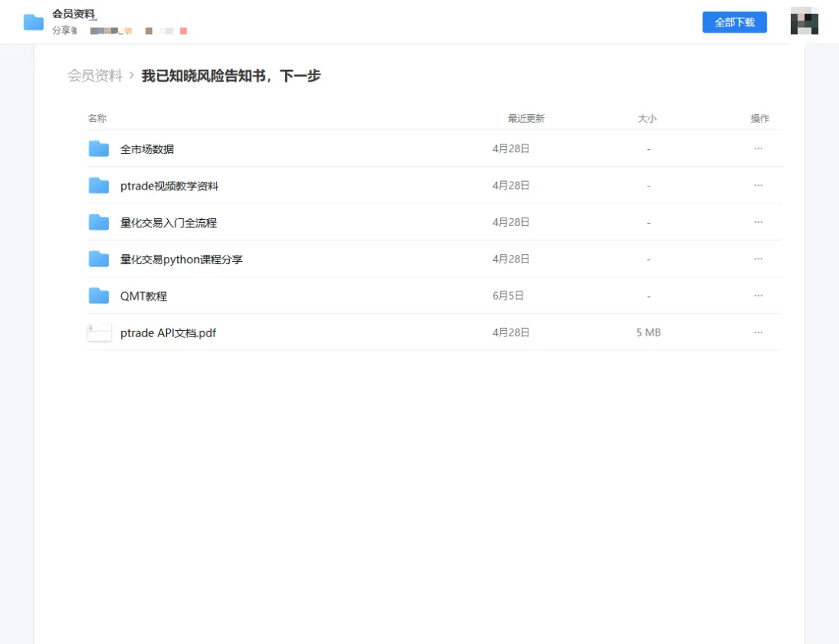Open folder name 全市场数据
839x644 pixels.
[147, 149]
